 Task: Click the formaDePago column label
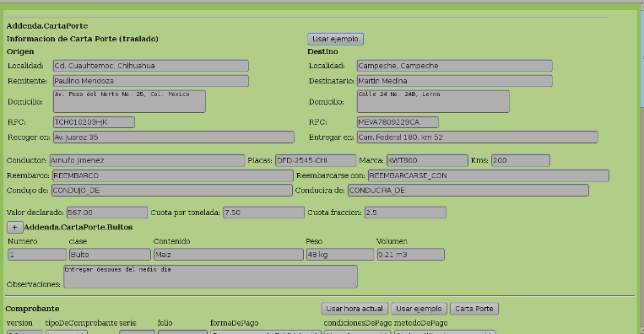[234, 323]
